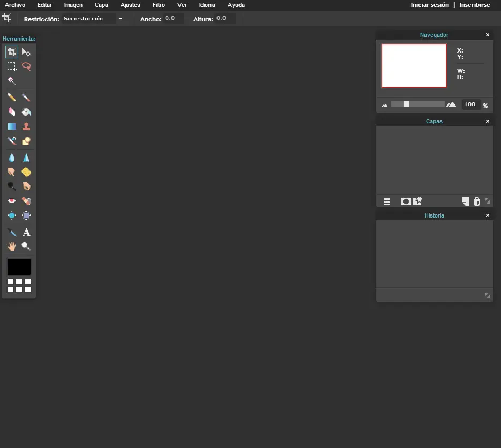
Task: Activate the Eraser tool
Action: (11, 112)
